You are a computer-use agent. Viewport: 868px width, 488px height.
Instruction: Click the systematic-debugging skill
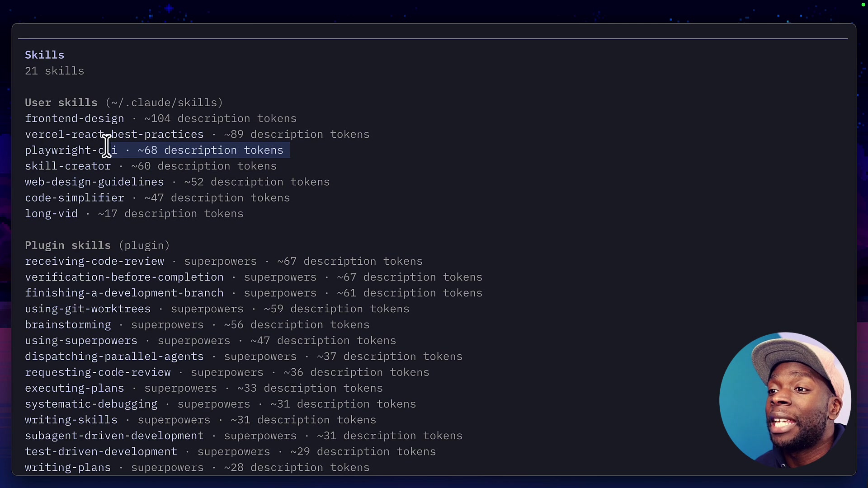coord(91,404)
